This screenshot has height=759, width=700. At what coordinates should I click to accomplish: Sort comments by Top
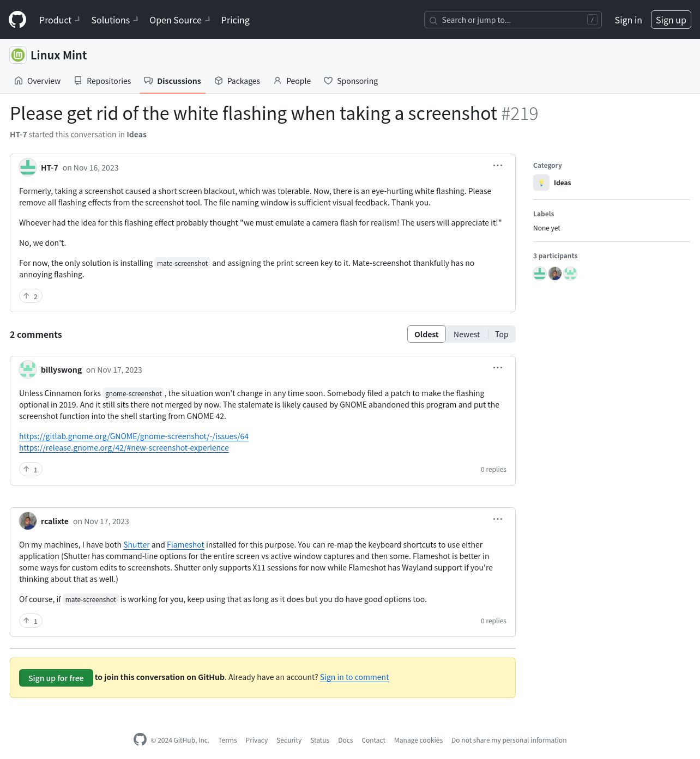tap(502, 334)
